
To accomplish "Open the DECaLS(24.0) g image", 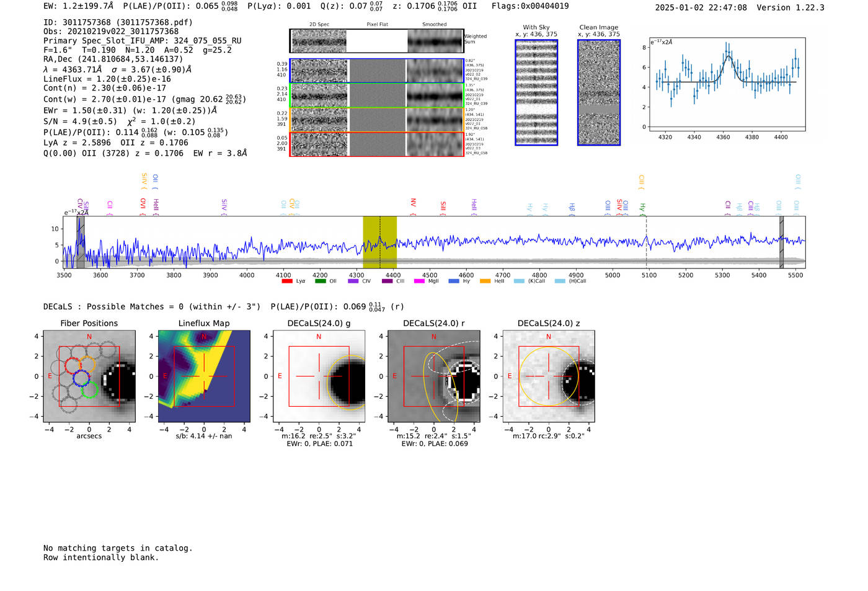I will click(x=319, y=376).
